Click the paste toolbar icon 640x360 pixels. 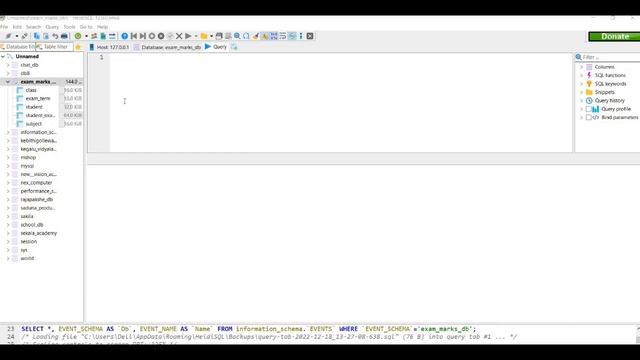click(46, 36)
